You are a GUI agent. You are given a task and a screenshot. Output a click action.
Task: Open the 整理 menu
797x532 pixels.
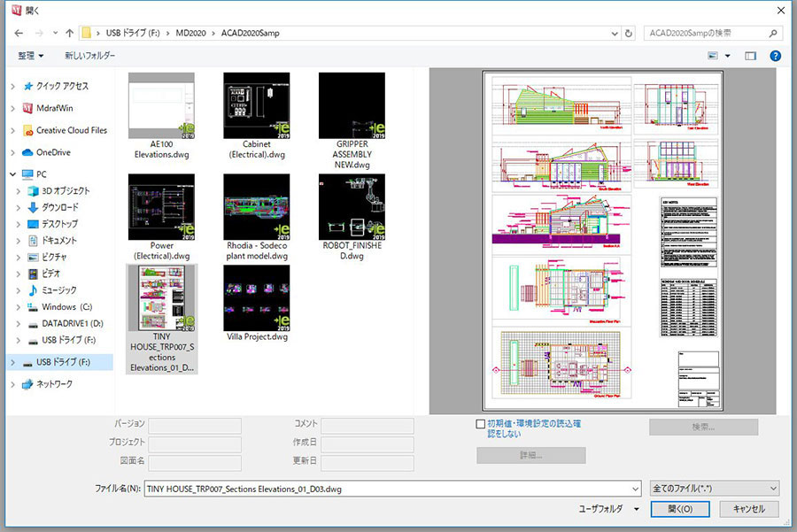point(30,56)
